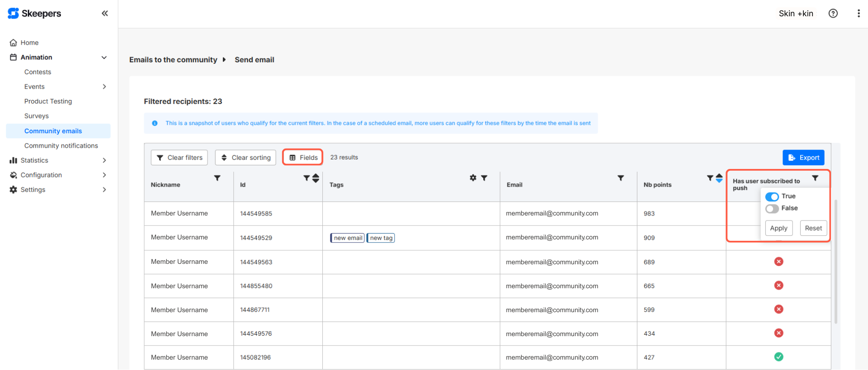Click the table vertical scrollbar
The width and height of the screenshot is (868, 370).
point(836,261)
